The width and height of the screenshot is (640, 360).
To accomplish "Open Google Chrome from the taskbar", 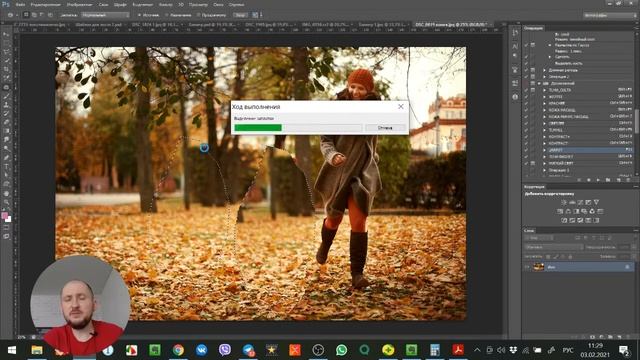I will click(x=178, y=350).
